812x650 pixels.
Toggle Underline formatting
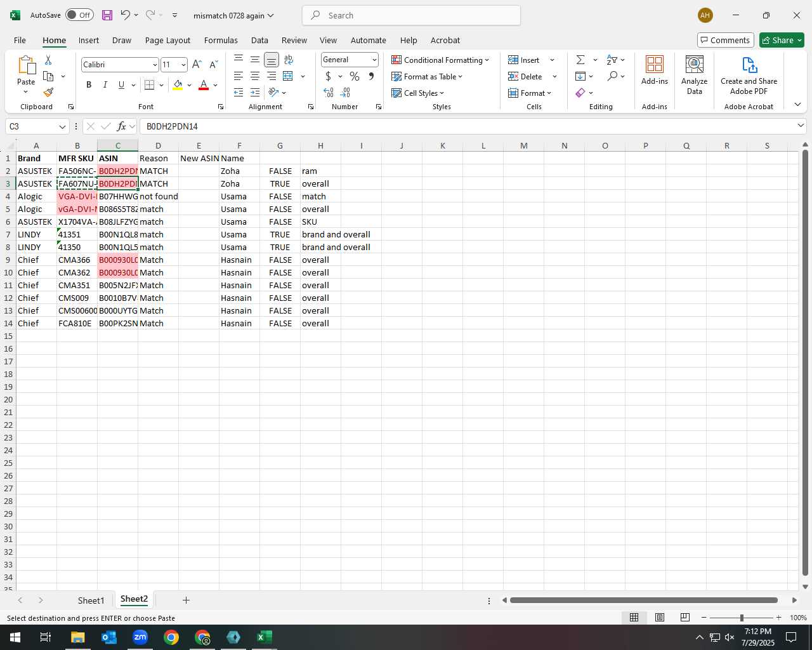121,85
